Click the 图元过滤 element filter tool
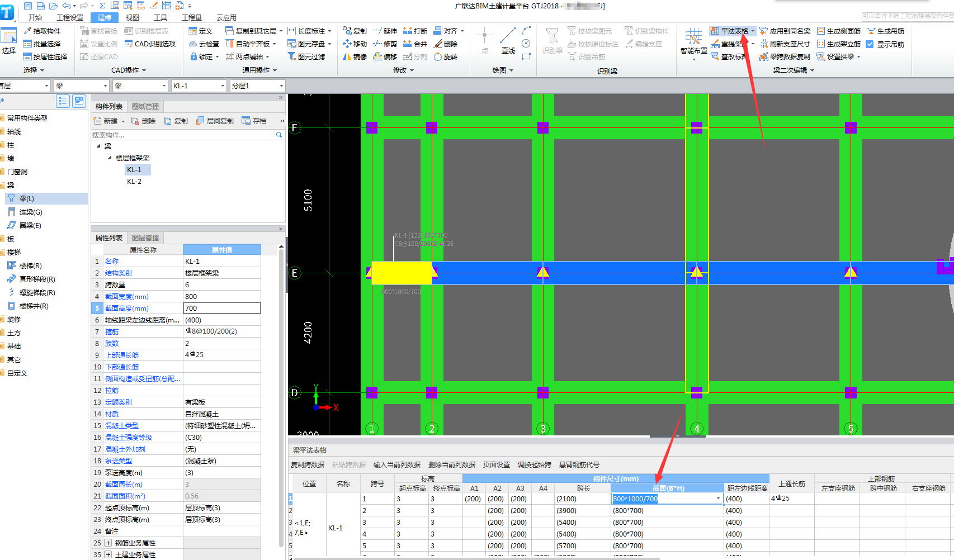 [x=306, y=56]
